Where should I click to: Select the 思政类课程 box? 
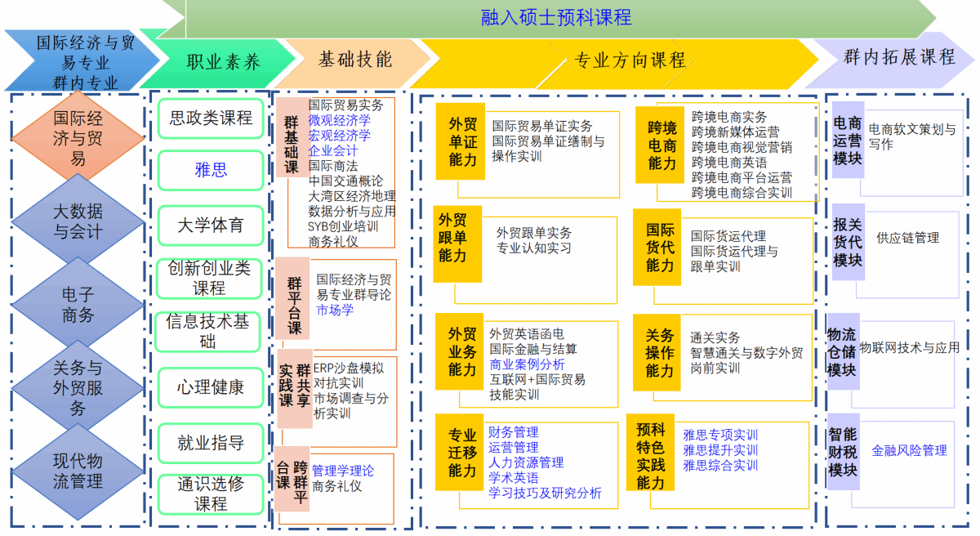pyautogui.click(x=211, y=118)
